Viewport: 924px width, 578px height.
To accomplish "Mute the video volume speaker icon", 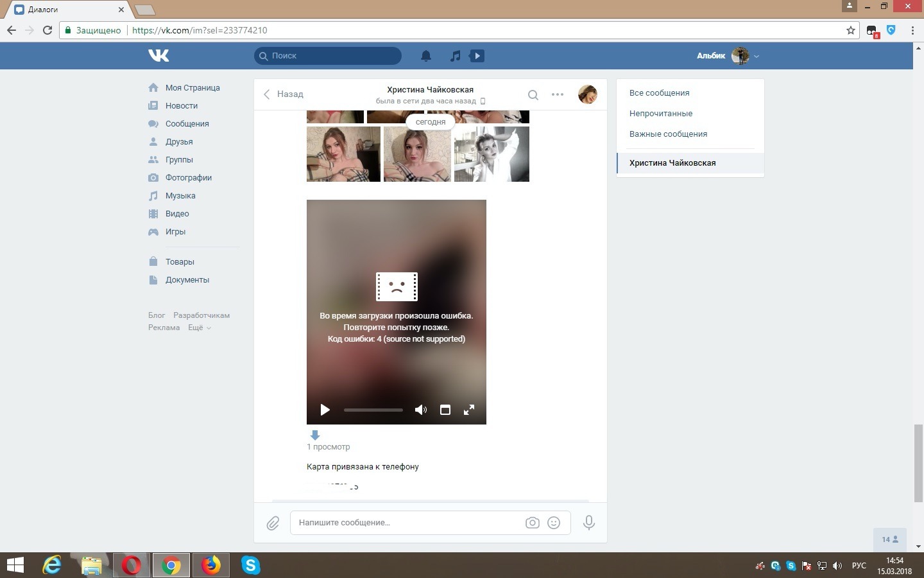I will click(x=421, y=410).
